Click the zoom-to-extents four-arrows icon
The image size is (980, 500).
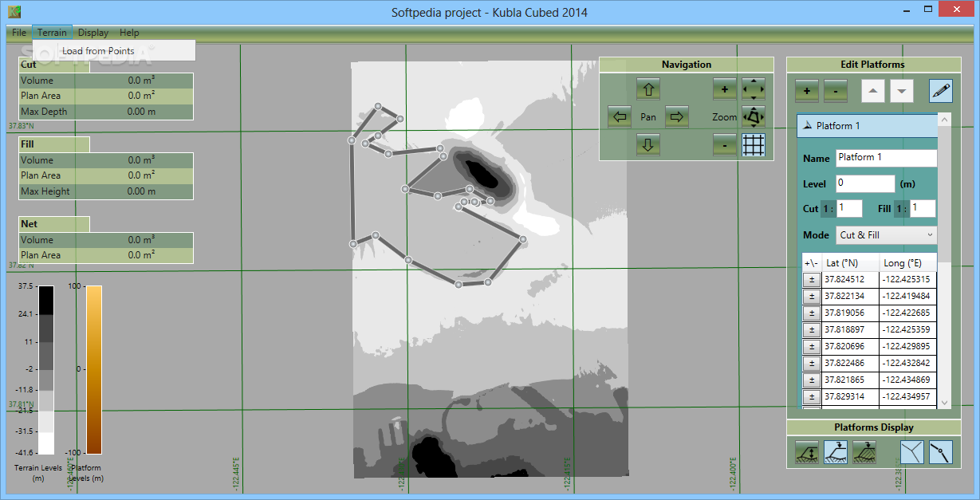[x=754, y=89]
